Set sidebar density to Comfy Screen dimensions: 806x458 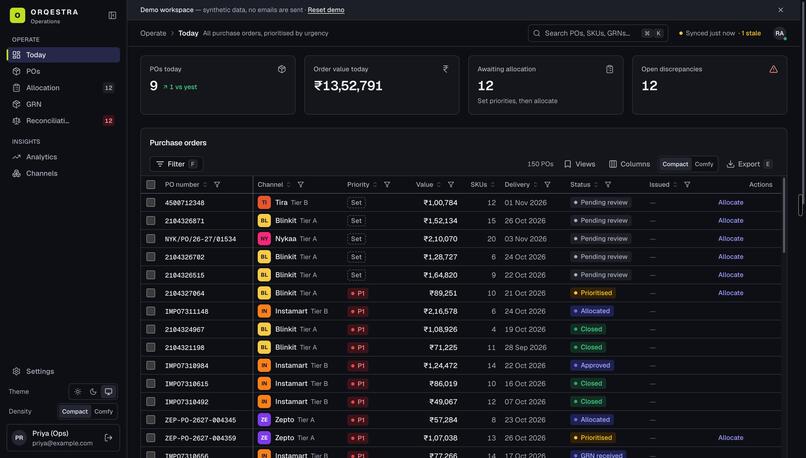(103, 412)
